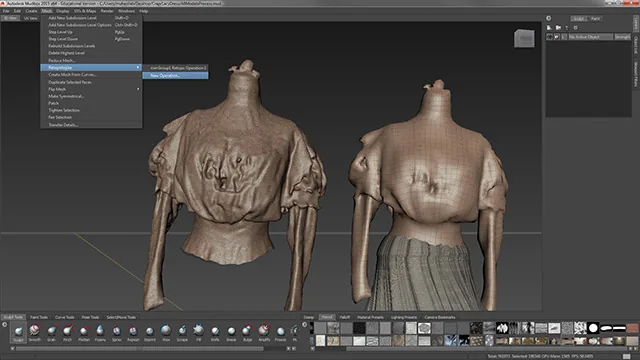Viewport: 640px width, 360px height.
Task: Select the Amplify tool
Action: tap(264, 332)
